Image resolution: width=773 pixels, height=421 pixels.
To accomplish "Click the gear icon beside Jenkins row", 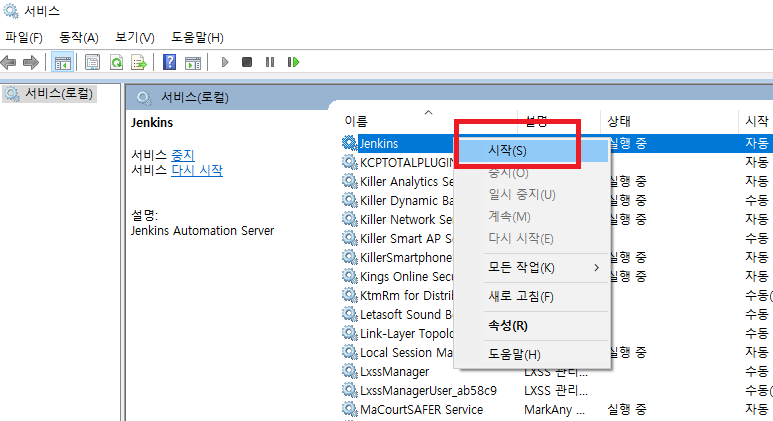I will tap(350, 143).
